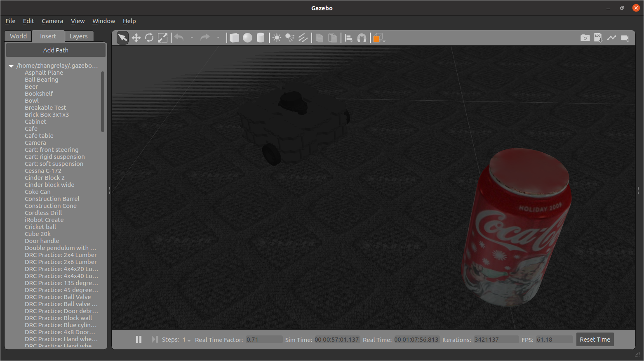Viewport: 644px width, 361px height.
Task: Select the scale mode tool
Action: pos(163,38)
